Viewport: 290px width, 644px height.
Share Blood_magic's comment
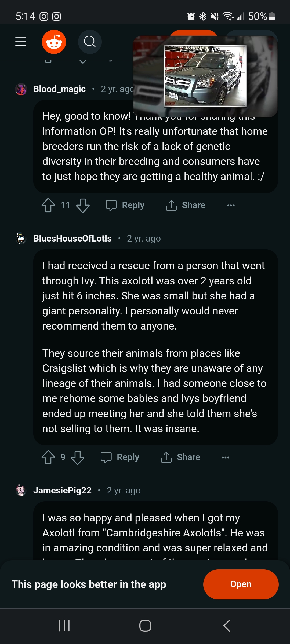point(186,205)
